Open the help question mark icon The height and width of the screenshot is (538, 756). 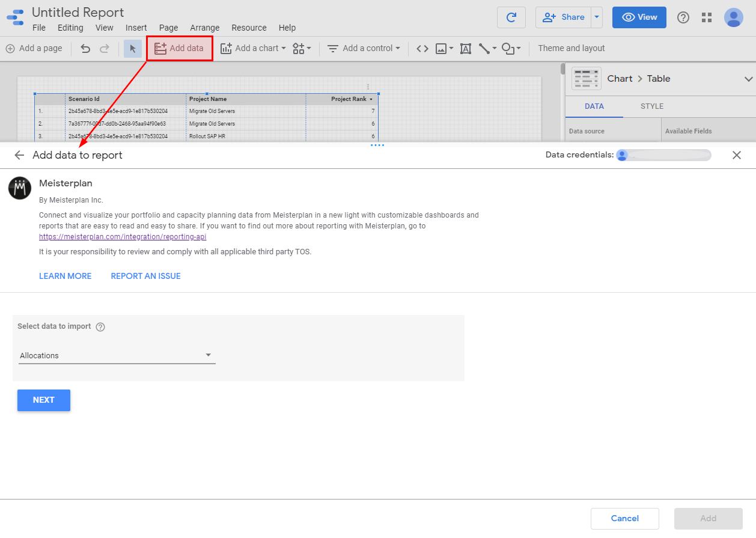pyautogui.click(x=683, y=17)
